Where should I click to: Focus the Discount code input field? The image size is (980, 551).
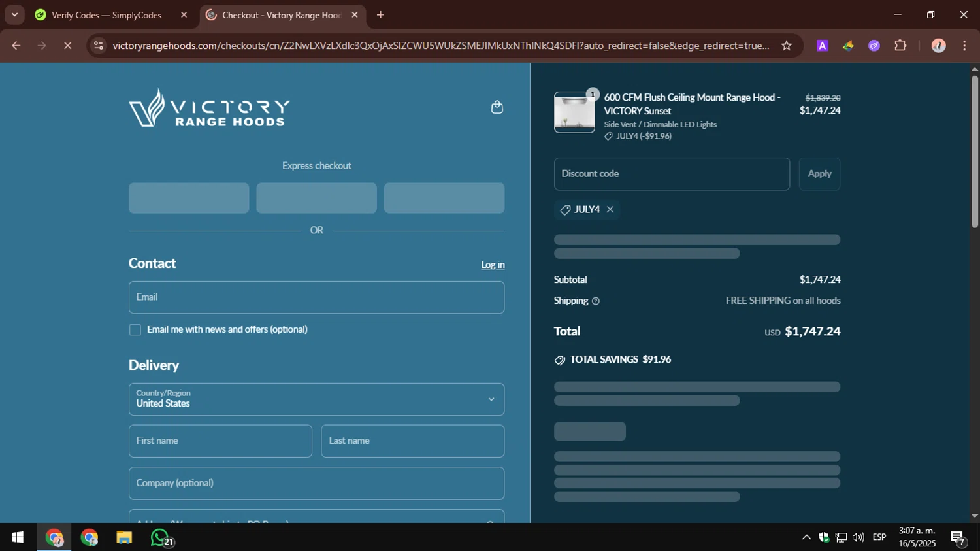point(672,174)
